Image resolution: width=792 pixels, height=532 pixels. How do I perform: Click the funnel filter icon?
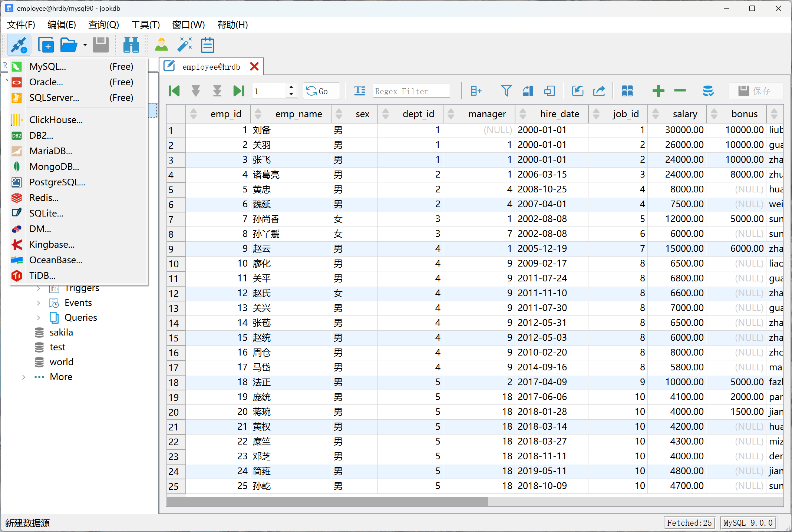coord(506,91)
